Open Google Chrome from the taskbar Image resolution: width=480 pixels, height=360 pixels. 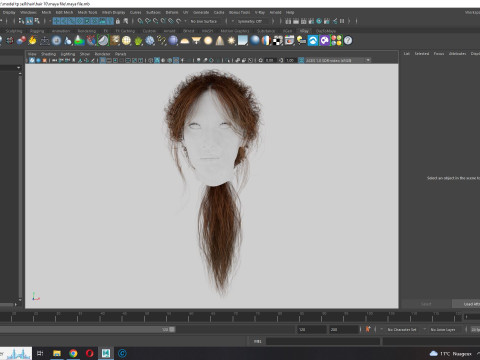click(x=73, y=353)
